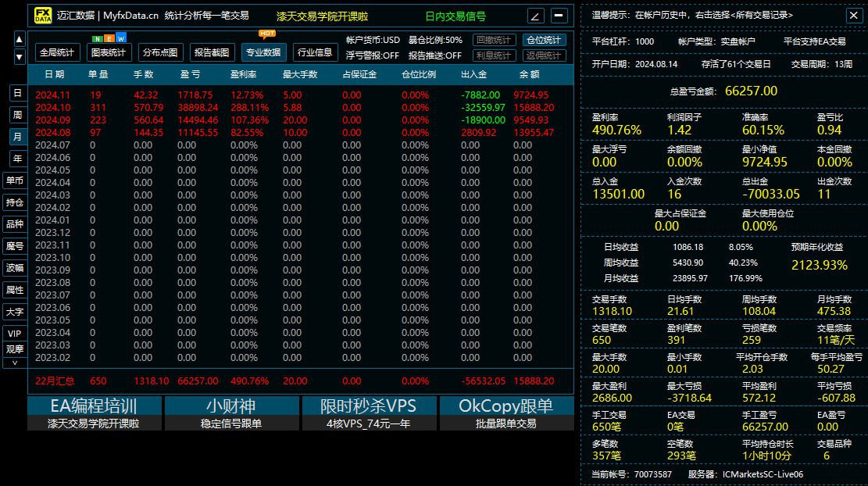Click the 漆天交易学院开课啦 title link
The width and height of the screenshot is (868, 486).
[322, 16]
